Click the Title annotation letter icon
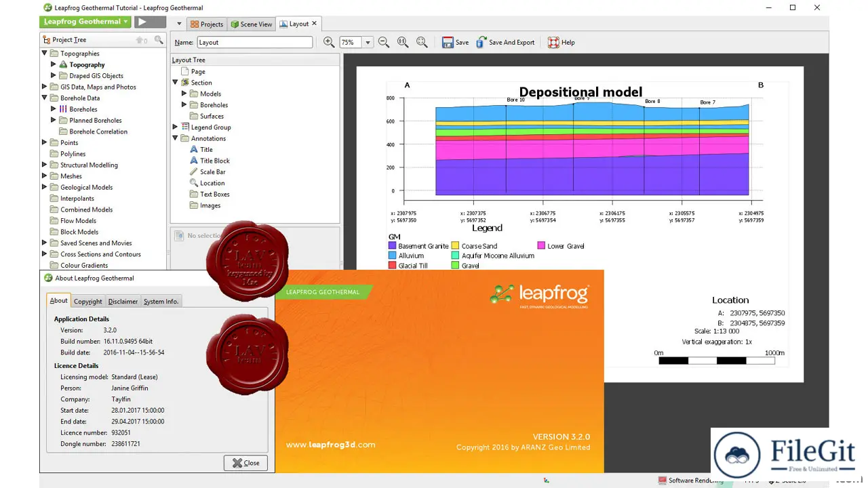Screen dimensions: 868x488 click(x=194, y=150)
